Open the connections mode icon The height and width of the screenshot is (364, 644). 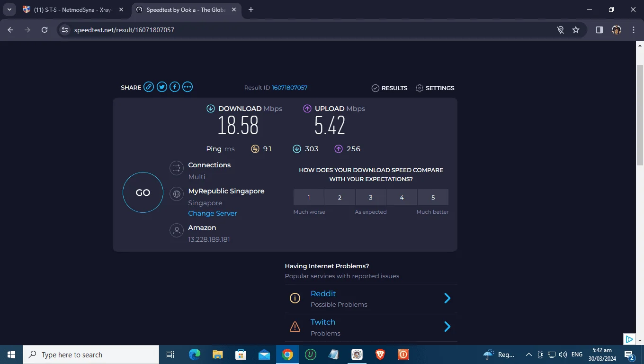pyautogui.click(x=177, y=168)
